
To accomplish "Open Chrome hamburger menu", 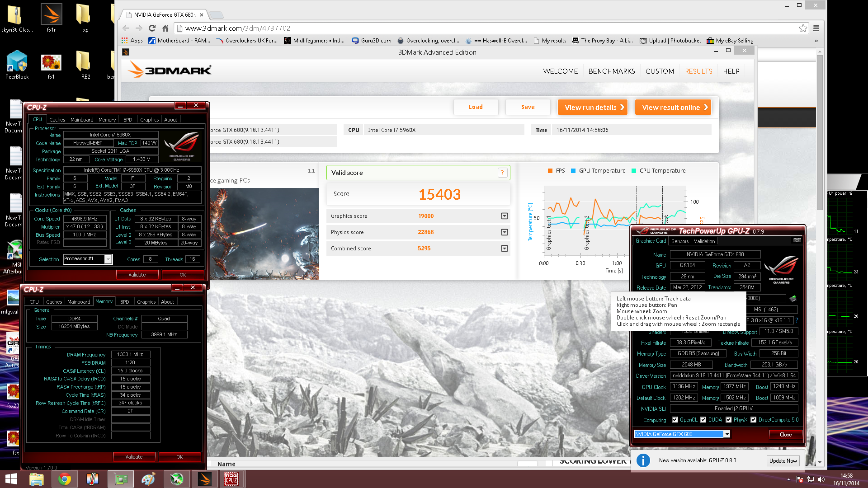I will point(816,28).
